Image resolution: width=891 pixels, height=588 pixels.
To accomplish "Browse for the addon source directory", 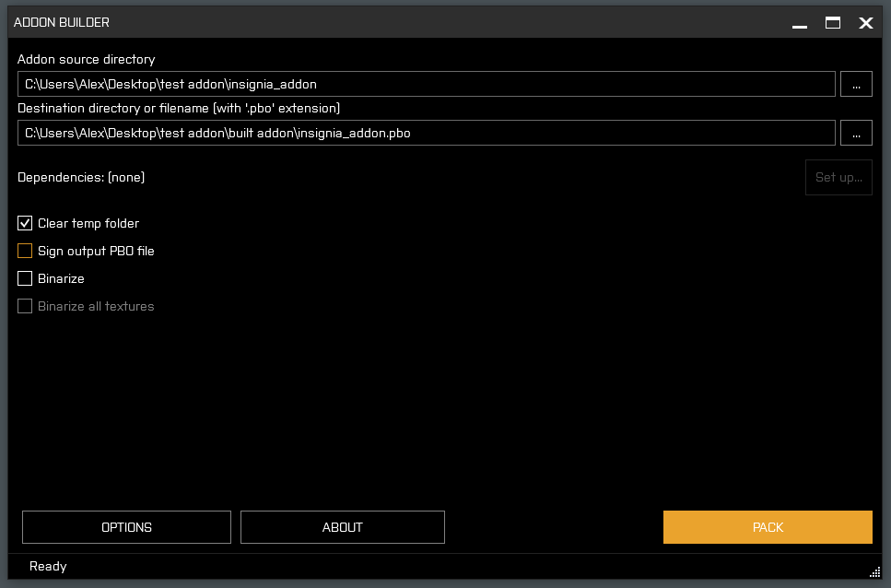I will point(856,84).
